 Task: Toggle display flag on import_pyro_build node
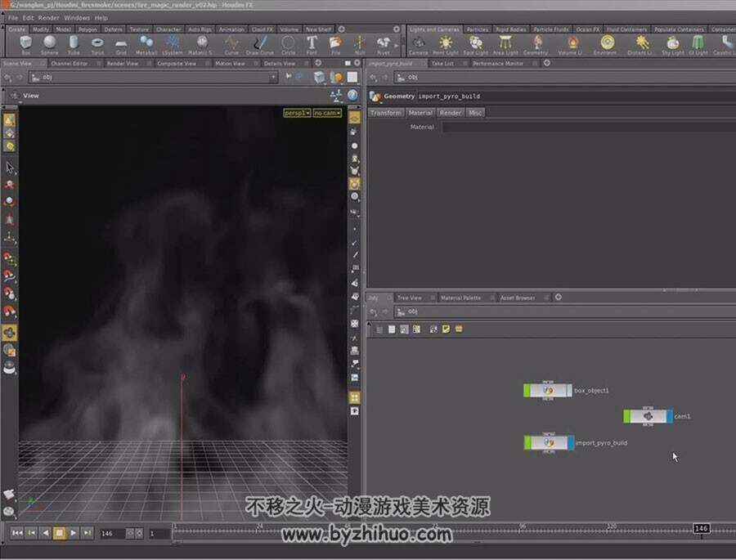point(571,442)
